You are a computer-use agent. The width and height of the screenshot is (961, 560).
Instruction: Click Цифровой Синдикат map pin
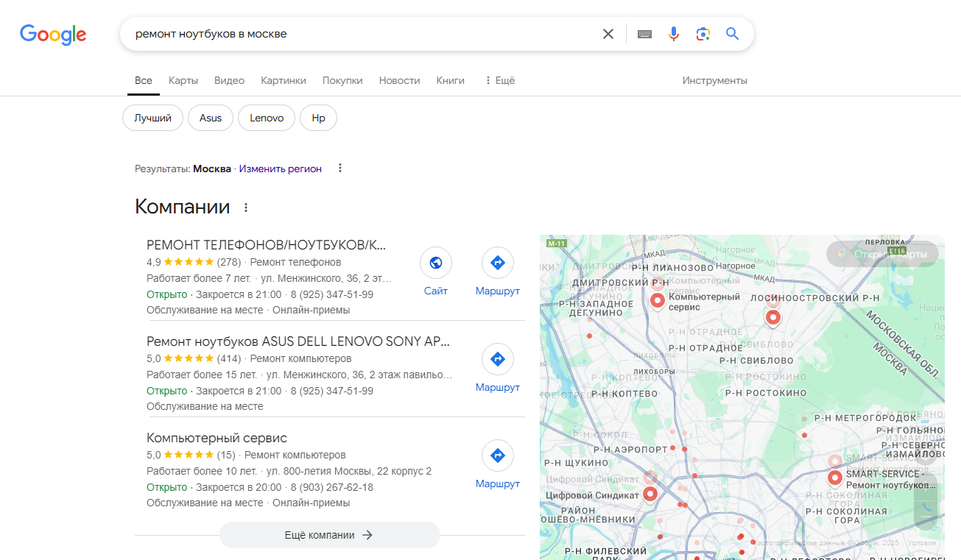[650, 495]
